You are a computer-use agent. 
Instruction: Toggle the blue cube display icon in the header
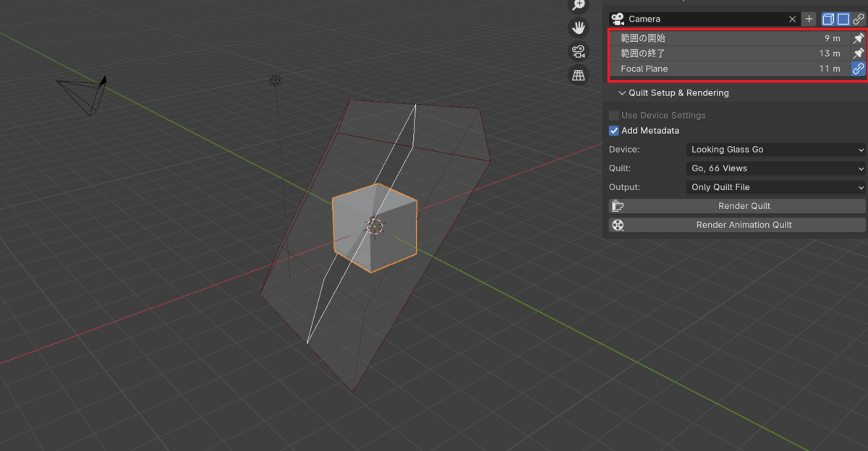[827, 19]
